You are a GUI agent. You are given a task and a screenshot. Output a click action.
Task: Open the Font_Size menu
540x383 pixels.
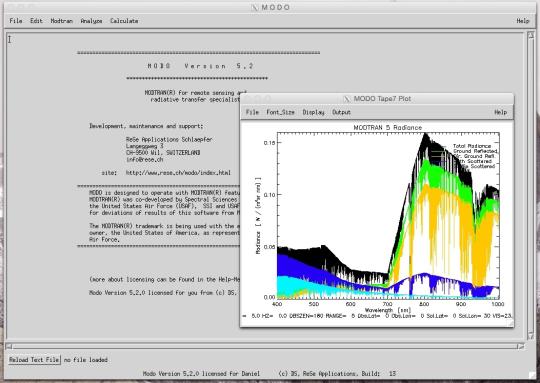[280, 112]
